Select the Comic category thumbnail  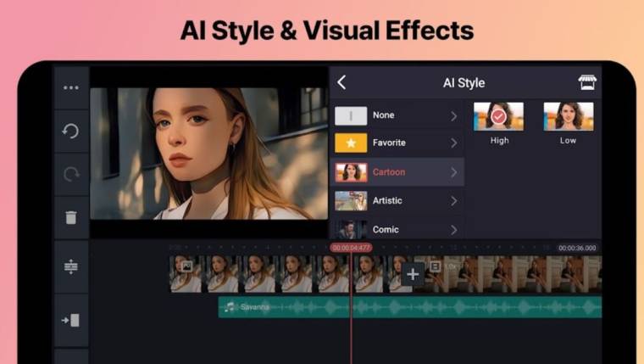[x=351, y=229]
